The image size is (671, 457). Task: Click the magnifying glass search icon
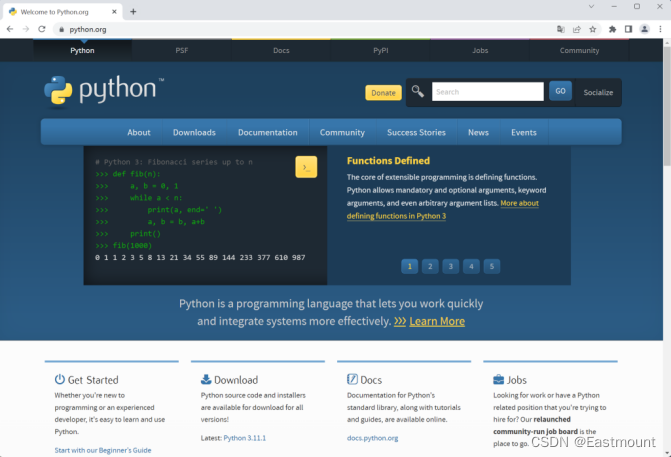(x=418, y=91)
